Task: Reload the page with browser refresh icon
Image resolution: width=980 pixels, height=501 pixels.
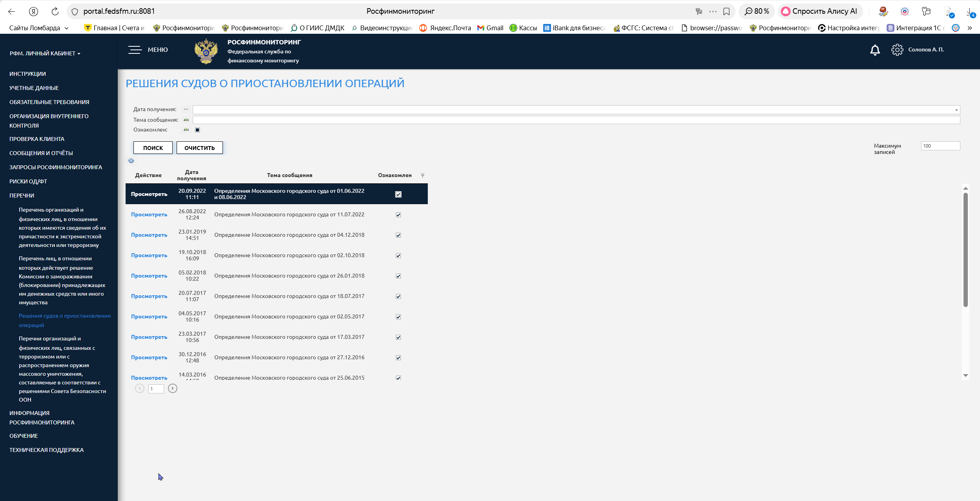Action: tap(55, 11)
